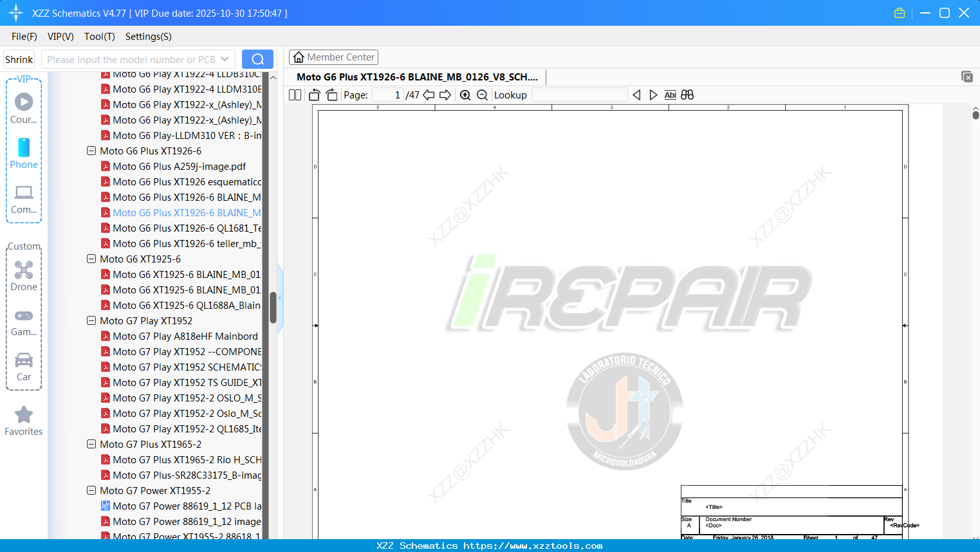Image resolution: width=980 pixels, height=552 pixels.
Task: Collapse the left panel with side handle
Action: (x=280, y=297)
